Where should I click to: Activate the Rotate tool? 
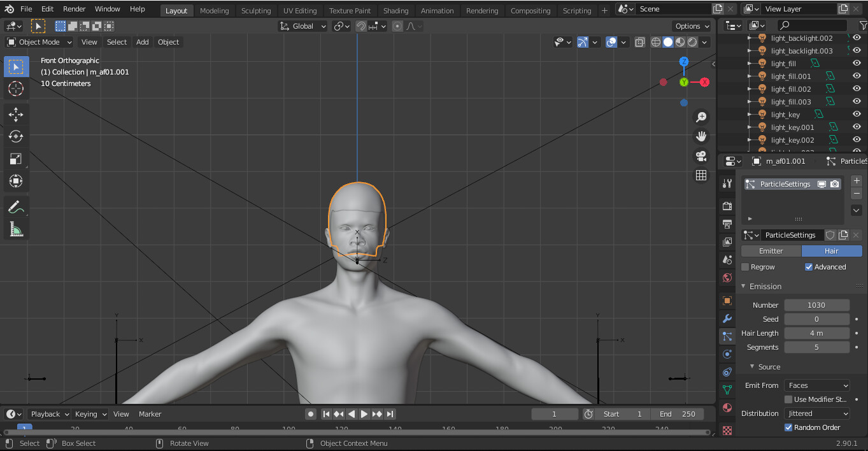pos(16,136)
